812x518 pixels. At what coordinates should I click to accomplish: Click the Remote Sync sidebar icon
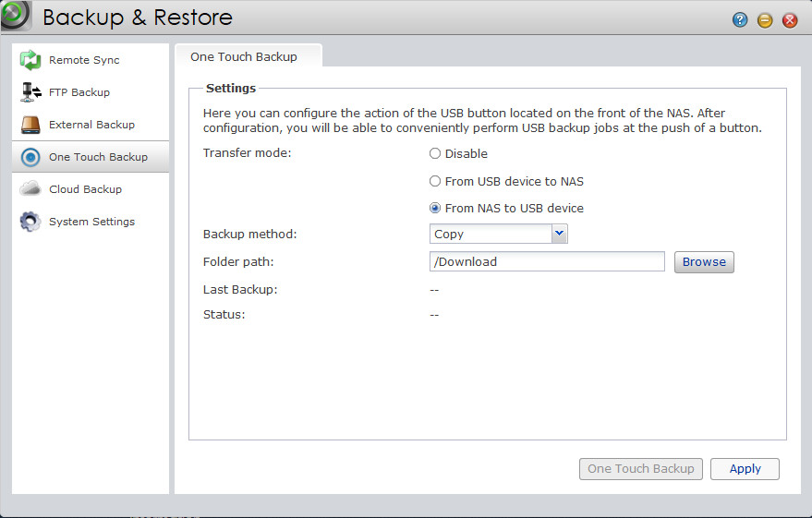tap(31, 60)
